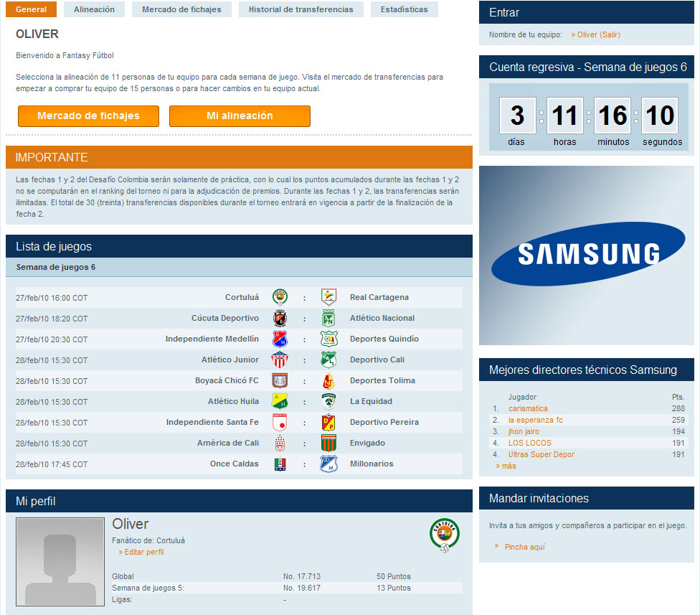Click the América de Cali team crest
The height and width of the screenshot is (615, 700).
point(280,443)
